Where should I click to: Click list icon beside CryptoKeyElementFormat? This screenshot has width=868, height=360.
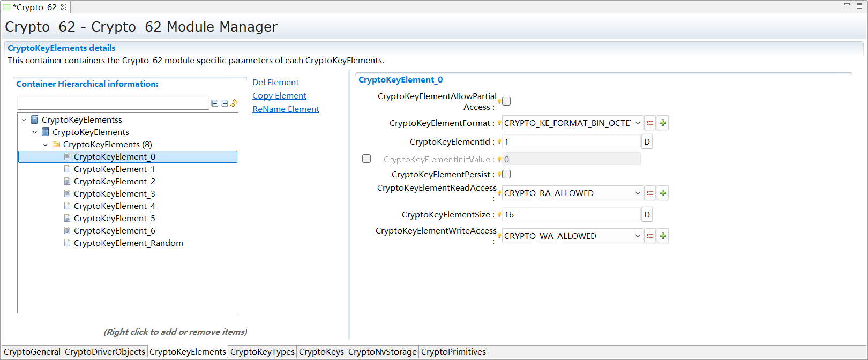coord(650,123)
